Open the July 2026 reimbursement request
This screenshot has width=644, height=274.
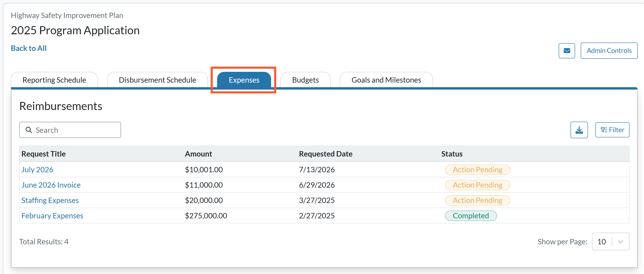pos(37,170)
